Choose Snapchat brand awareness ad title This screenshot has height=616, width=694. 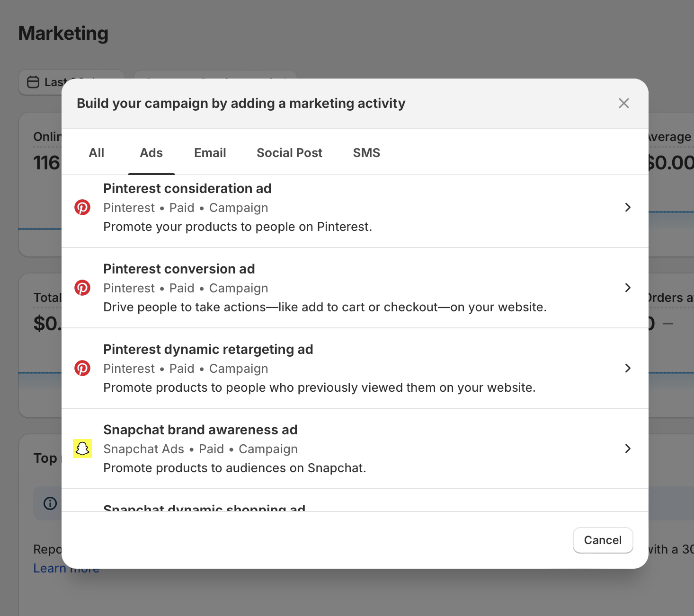pos(200,430)
